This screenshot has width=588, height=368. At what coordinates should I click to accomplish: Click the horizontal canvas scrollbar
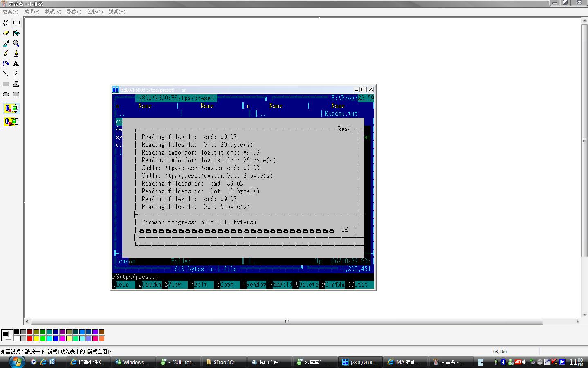tap(287, 321)
